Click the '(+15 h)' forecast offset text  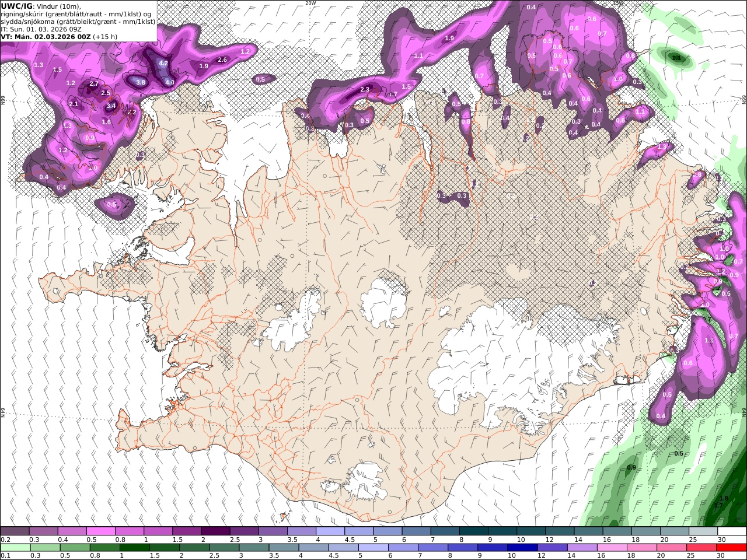click(x=105, y=37)
